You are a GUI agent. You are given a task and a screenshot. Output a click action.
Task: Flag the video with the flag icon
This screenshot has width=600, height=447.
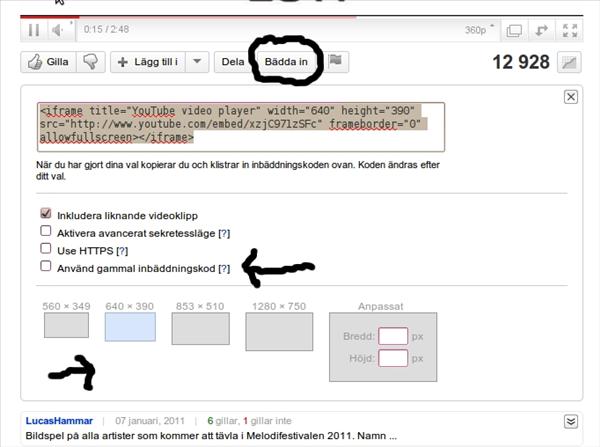pos(336,61)
